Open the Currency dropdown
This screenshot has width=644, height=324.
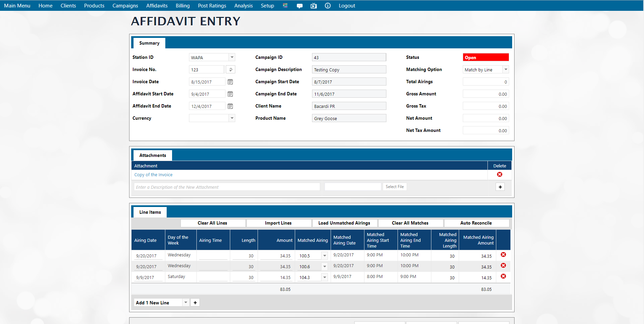click(232, 118)
